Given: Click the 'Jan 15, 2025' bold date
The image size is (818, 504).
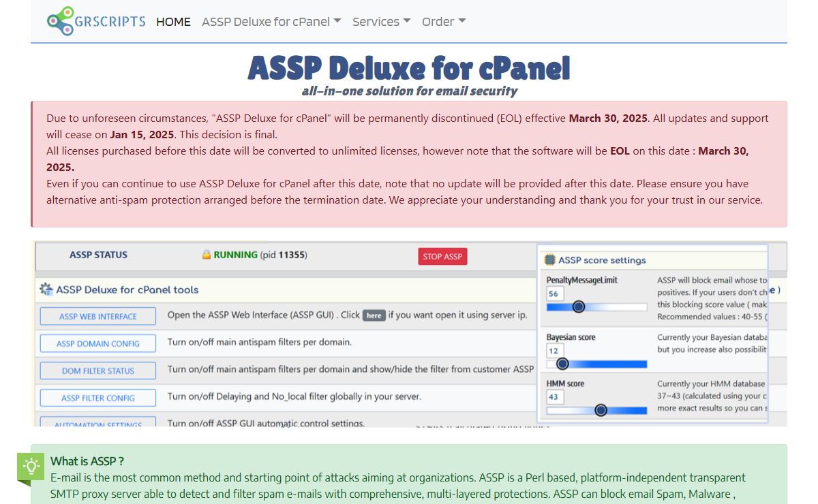Looking at the screenshot, I should (x=142, y=134).
